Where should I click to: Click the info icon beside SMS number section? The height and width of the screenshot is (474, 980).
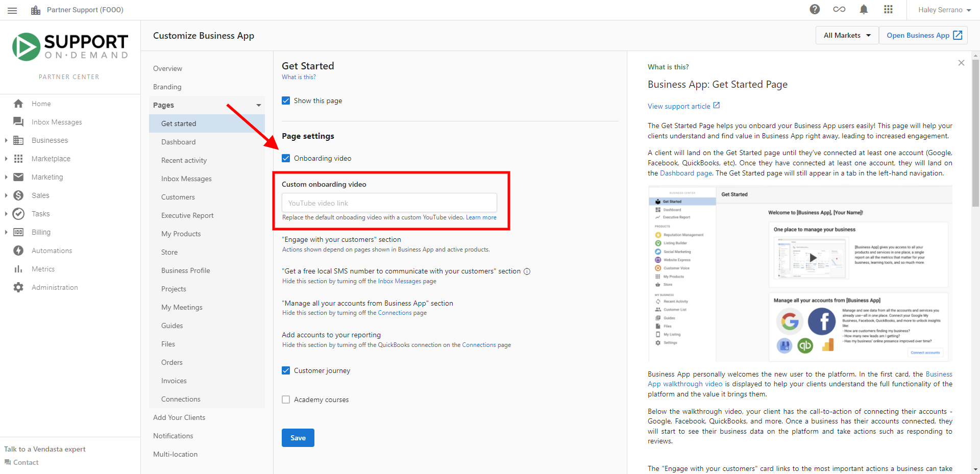coord(527,271)
